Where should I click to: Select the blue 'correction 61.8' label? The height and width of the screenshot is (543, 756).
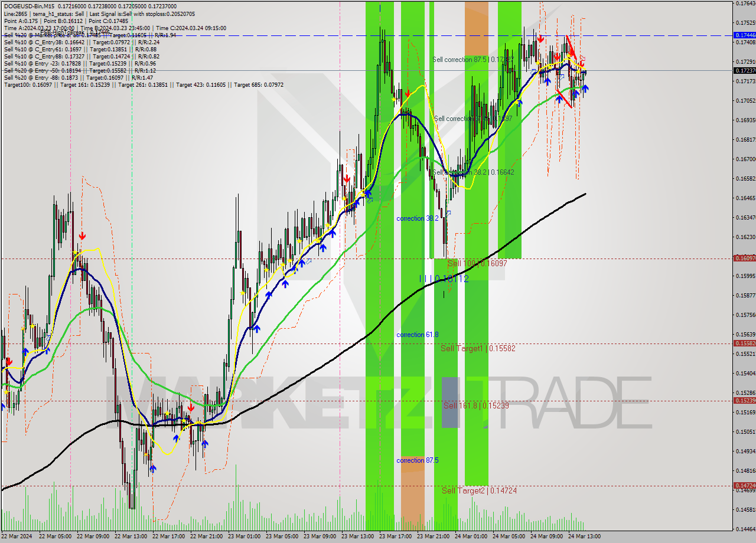tap(418, 335)
